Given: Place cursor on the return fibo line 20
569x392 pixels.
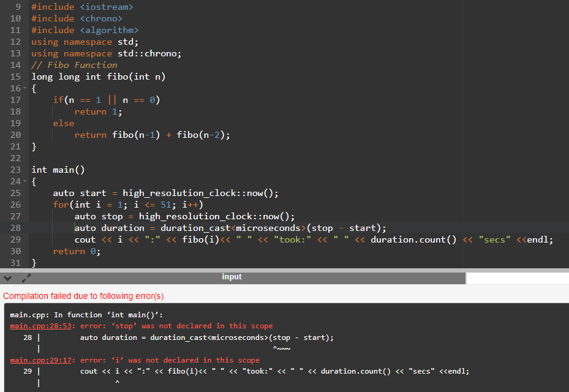Looking at the screenshot, I should [153, 135].
